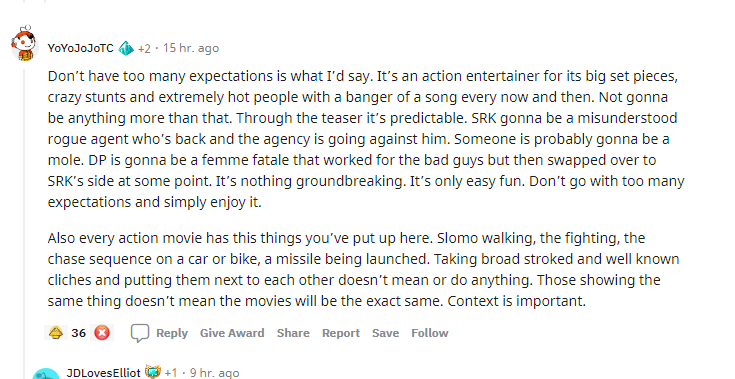
Task: Save the comment
Action: (385, 333)
